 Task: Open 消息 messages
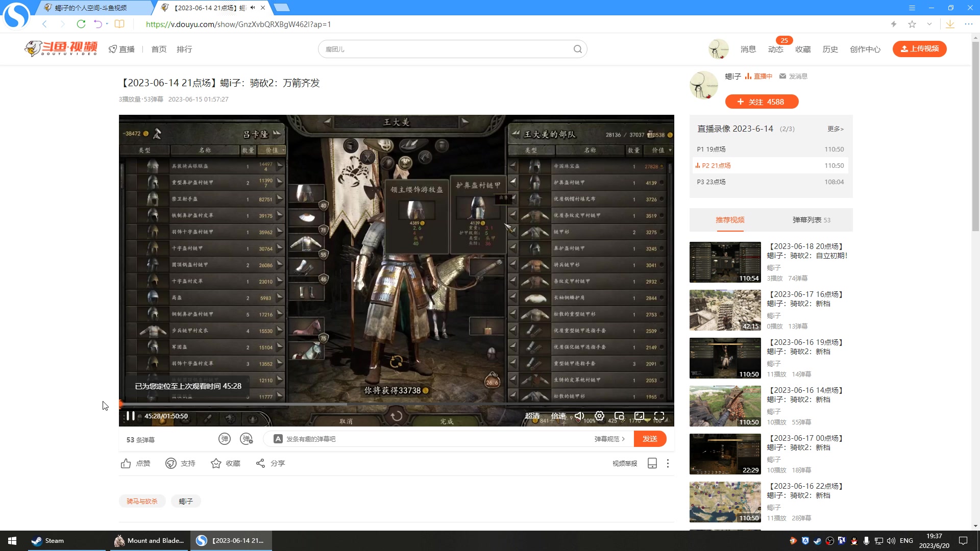tap(748, 49)
